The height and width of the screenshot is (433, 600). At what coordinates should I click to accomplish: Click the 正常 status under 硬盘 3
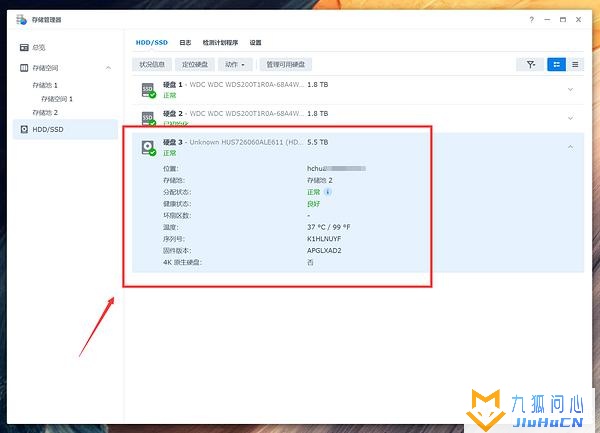coord(170,153)
